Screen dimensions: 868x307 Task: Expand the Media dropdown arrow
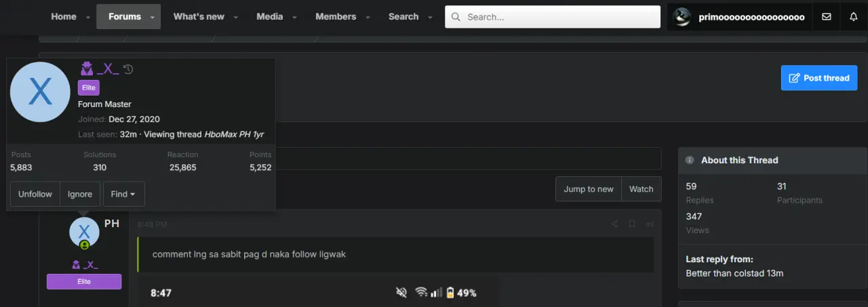(x=296, y=17)
